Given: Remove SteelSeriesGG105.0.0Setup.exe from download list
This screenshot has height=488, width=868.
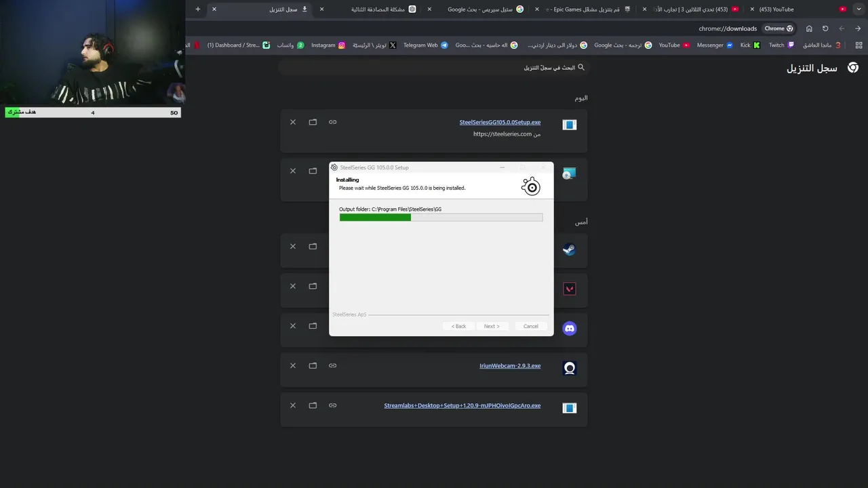Looking at the screenshot, I should (293, 122).
